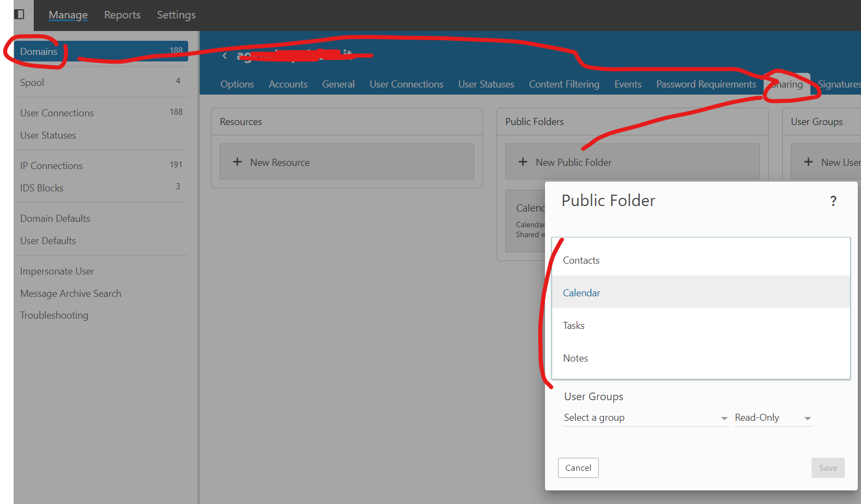Open the Select a group dropdown

(x=645, y=418)
